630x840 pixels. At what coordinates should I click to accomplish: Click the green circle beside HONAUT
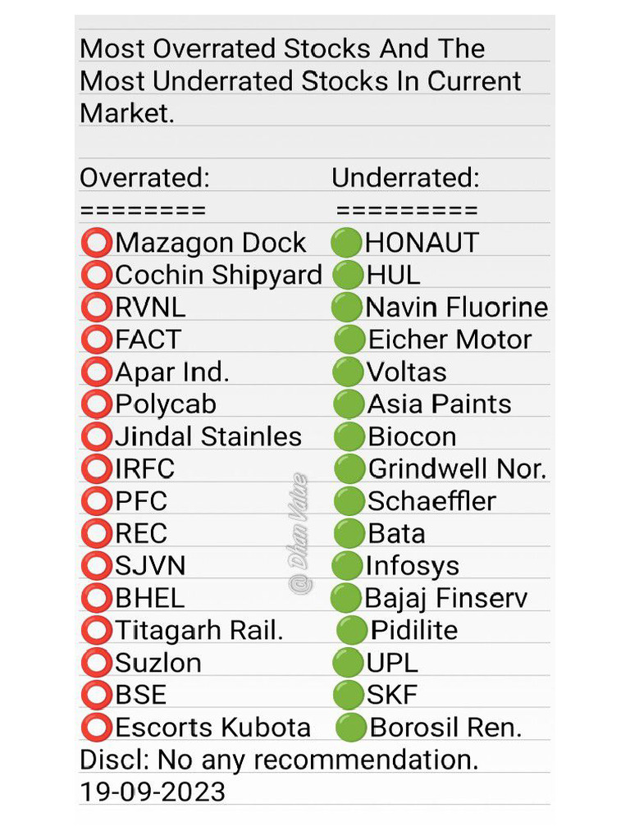point(346,243)
